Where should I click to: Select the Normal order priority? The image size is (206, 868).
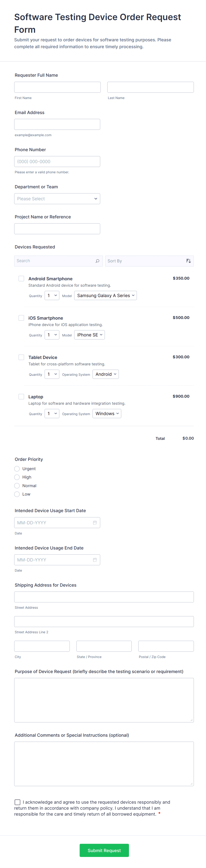[x=17, y=486]
